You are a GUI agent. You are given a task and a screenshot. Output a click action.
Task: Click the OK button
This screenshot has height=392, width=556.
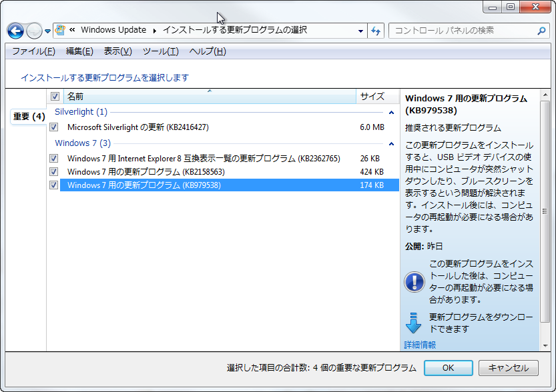coord(448,367)
